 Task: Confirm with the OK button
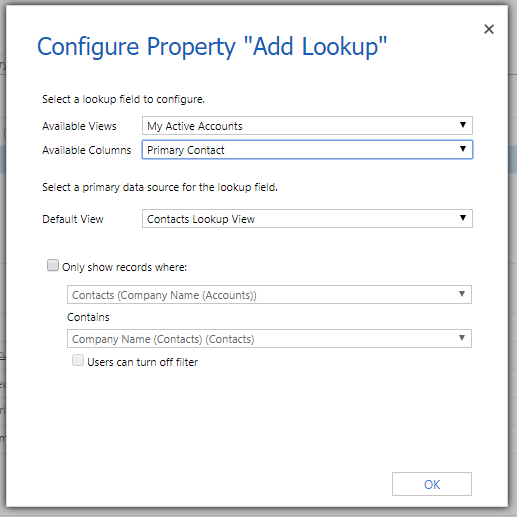pos(432,484)
